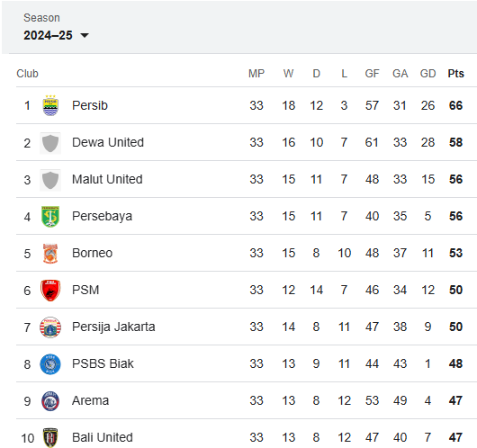This screenshot has width=477, height=448.
Task: Click the Pts column header
Action: pos(455,74)
